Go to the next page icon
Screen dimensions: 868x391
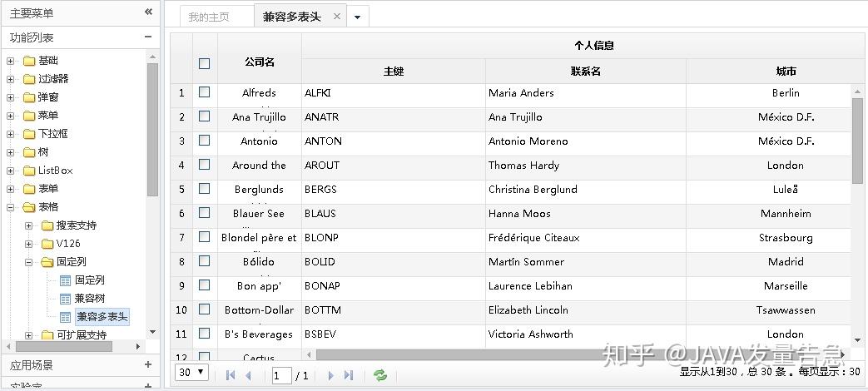point(331,375)
